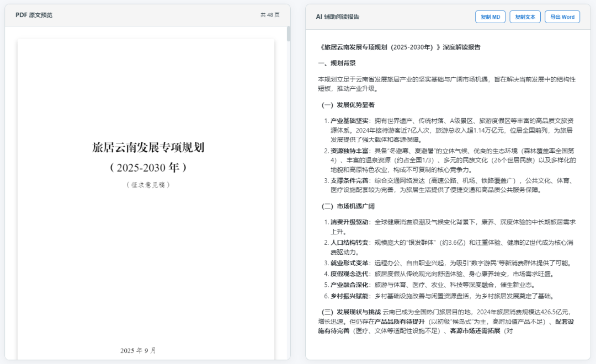Click the 消费升级驱动 list item
The width and height of the screenshot is (596, 364).
(350, 222)
